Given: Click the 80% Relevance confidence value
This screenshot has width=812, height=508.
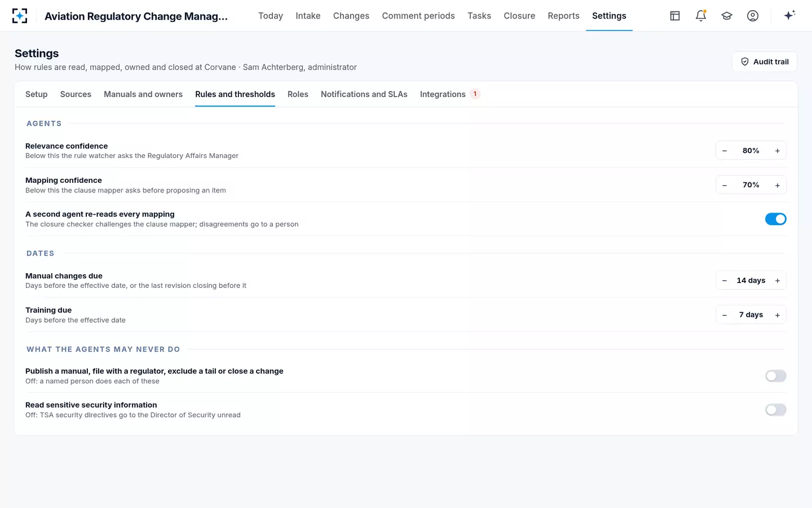Looking at the screenshot, I should [751, 151].
